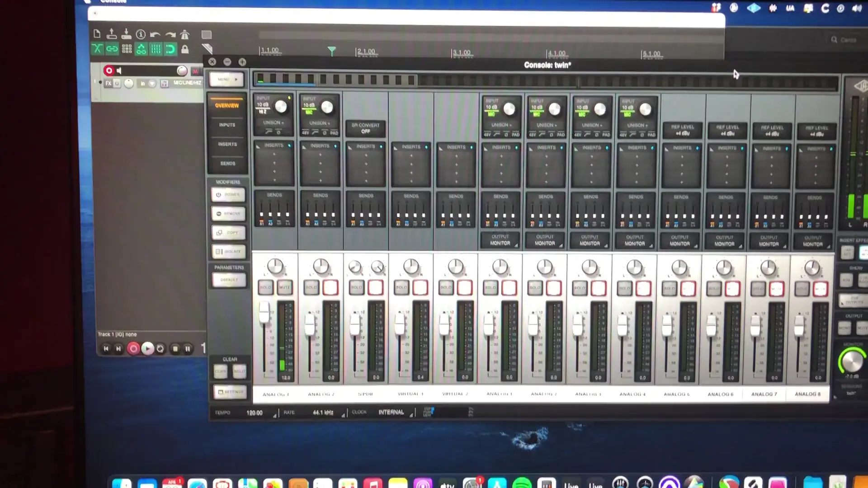This screenshot has width=868, height=488.
Task: Switch to the INPUTS view tab
Action: [x=227, y=125]
